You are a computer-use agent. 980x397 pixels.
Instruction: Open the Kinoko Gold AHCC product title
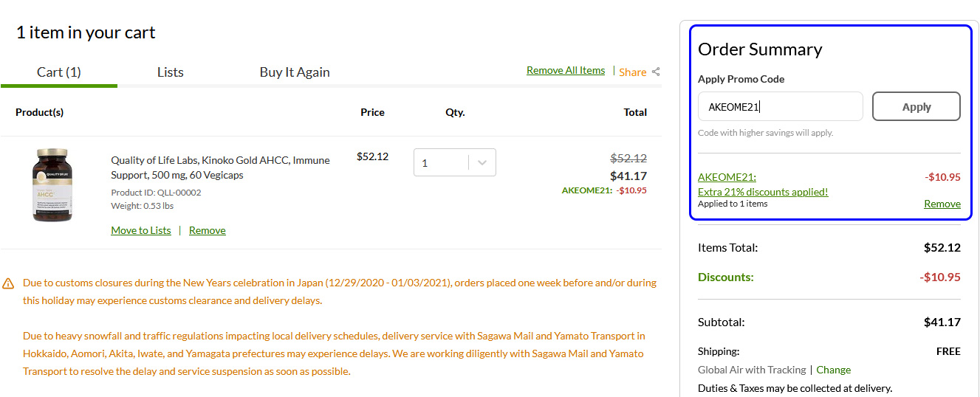click(x=220, y=168)
